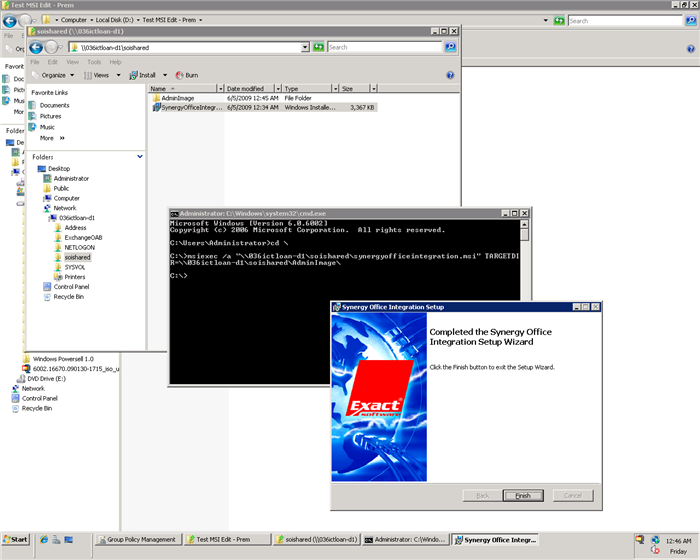Open Date modified column filter dropdown
Screen dimensions: 700x560
278,88
